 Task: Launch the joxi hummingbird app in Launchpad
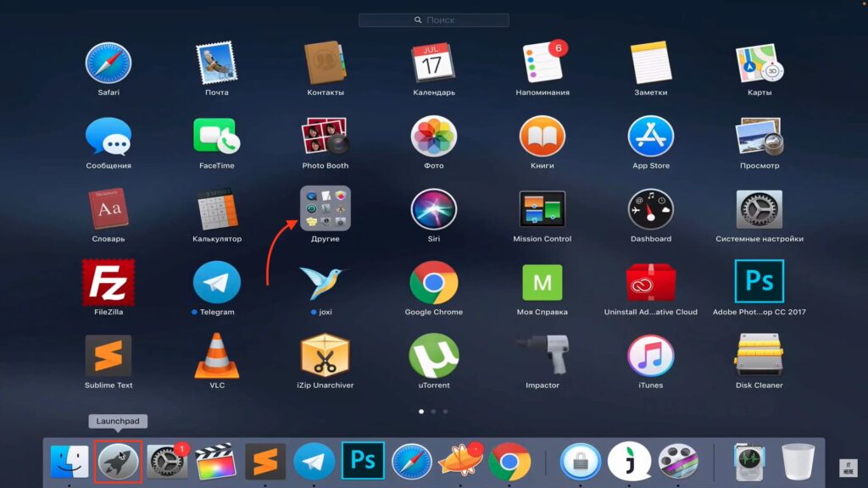click(325, 282)
